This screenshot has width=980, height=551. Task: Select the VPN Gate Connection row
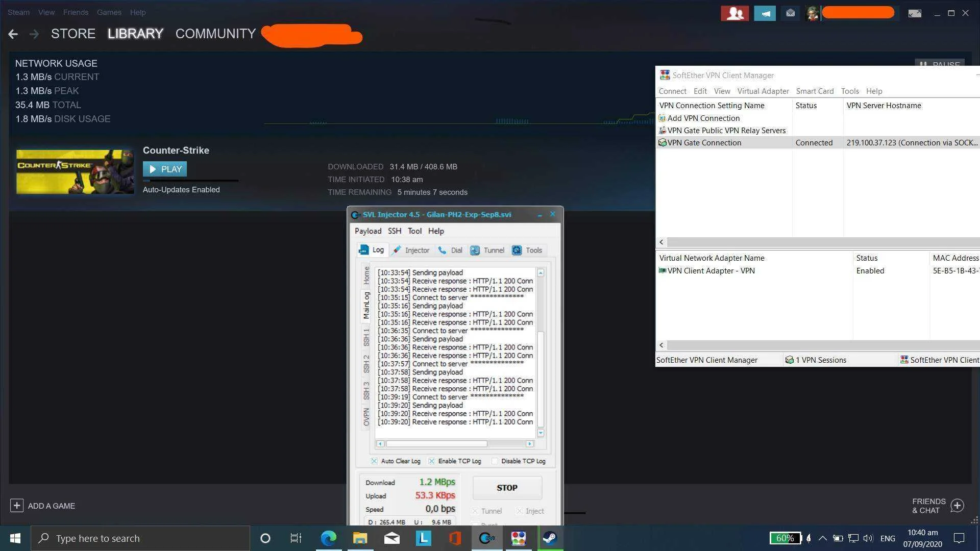coord(818,143)
